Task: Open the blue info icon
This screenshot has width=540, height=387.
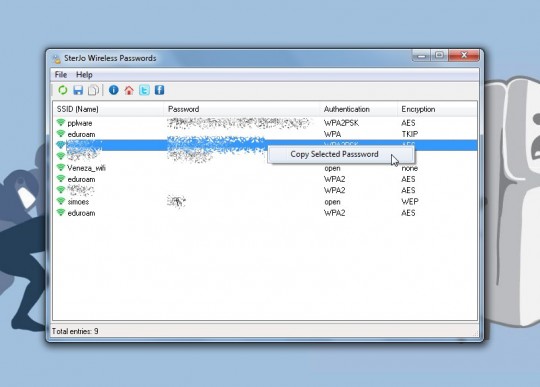Action: click(114, 90)
